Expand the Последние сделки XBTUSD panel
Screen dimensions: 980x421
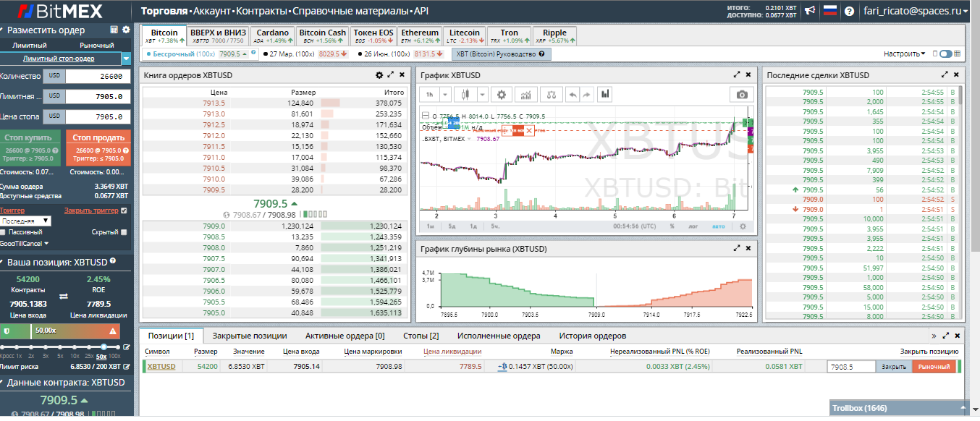click(945, 75)
